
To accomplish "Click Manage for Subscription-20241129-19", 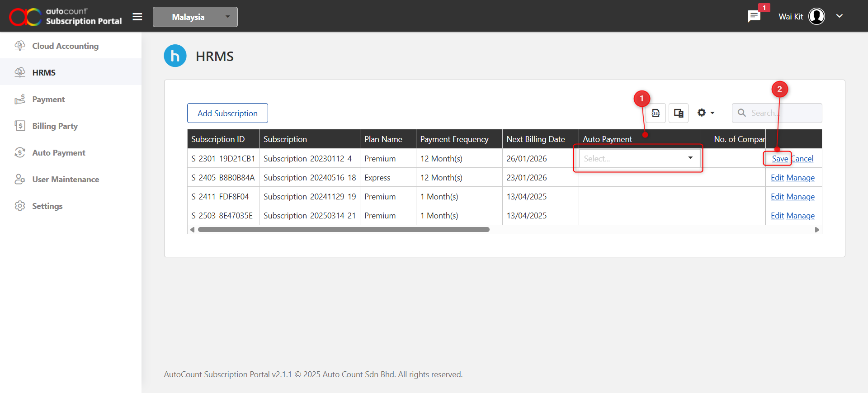I will [x=801, y=197].
